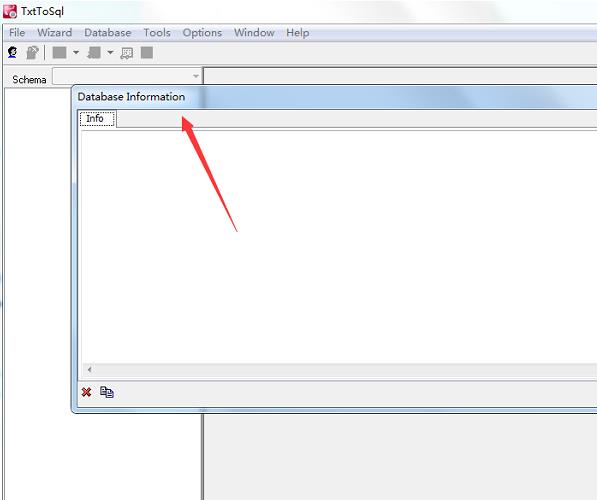Click the dotted grid toolbar icon

coord(127,53)
